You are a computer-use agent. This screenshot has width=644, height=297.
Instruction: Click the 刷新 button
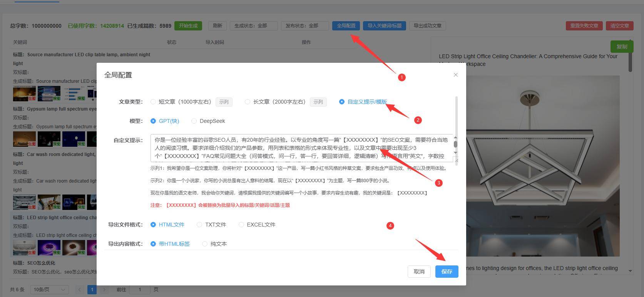[x=217, y=26]
